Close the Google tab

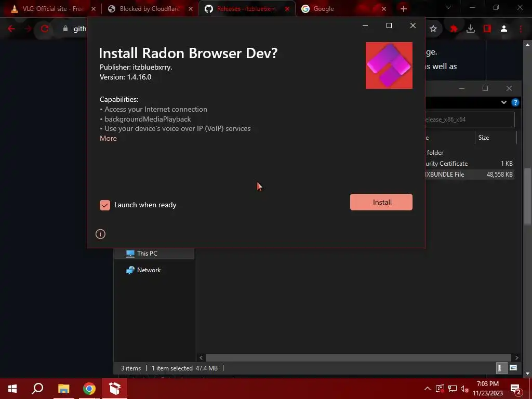pyautogui.click(x=384, y=9)
